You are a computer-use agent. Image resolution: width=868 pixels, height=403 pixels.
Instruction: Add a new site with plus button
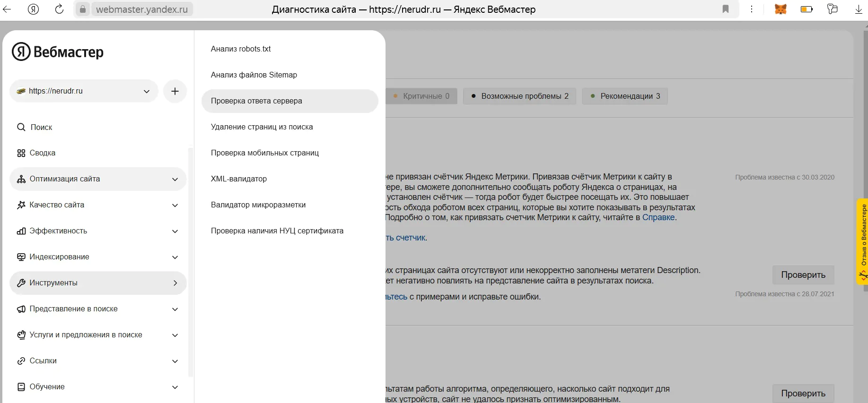[x=175, y=91]
